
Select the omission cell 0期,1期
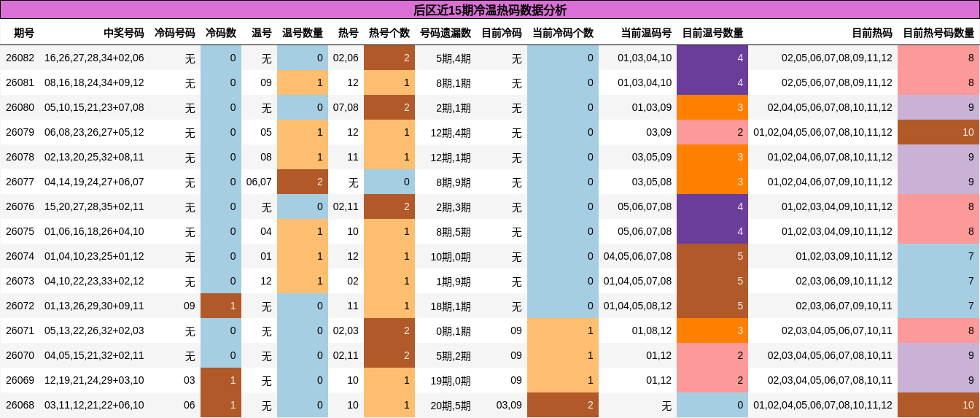[454, 331]
